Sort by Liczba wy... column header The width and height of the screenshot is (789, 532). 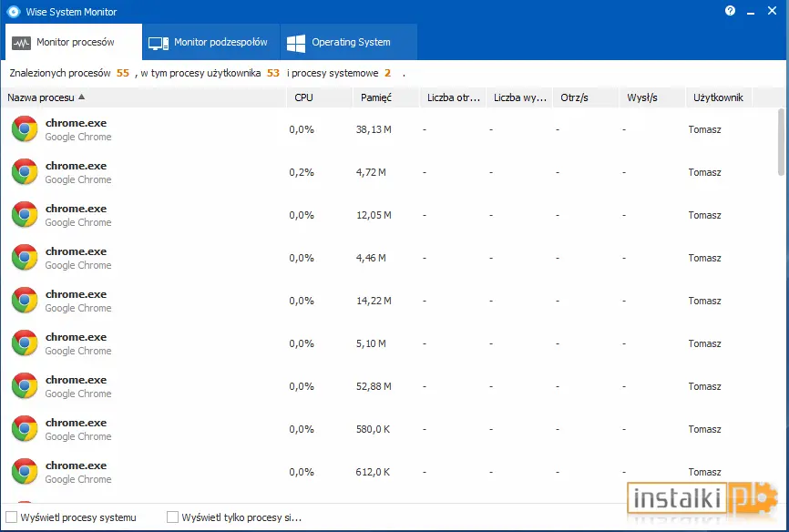click(519, 97)
